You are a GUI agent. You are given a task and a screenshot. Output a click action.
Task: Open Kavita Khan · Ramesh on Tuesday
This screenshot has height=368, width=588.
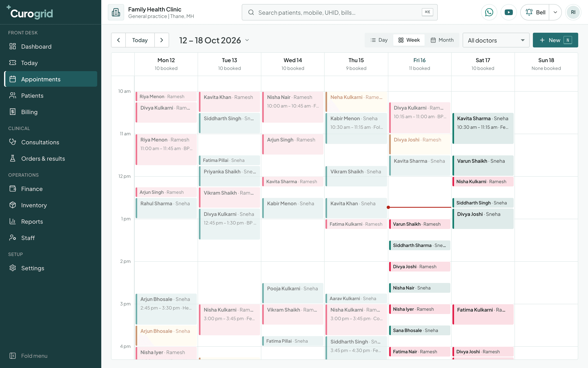tap(229, 102)
